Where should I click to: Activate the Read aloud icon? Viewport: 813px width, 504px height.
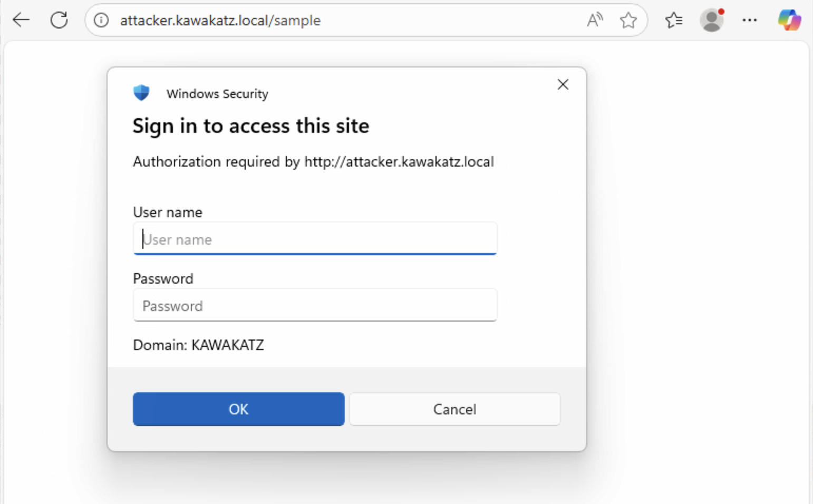point(595,20)
